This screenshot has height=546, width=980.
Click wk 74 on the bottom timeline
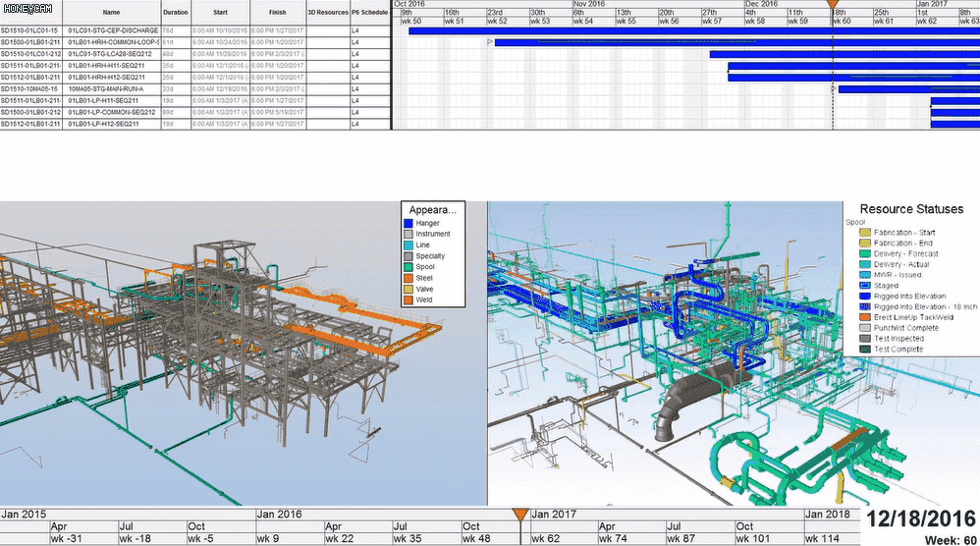(x=613, y=538)
